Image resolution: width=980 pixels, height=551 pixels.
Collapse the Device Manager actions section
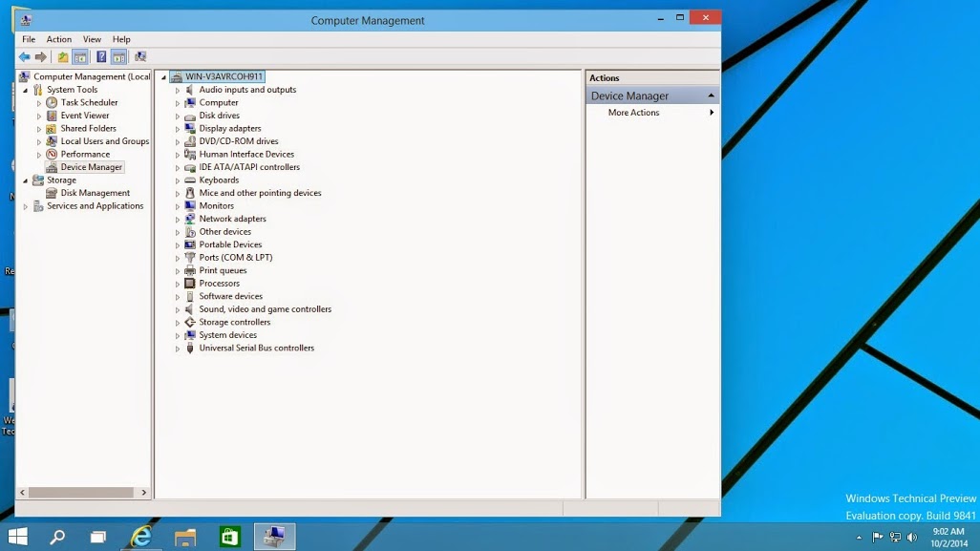pos(712,95)
